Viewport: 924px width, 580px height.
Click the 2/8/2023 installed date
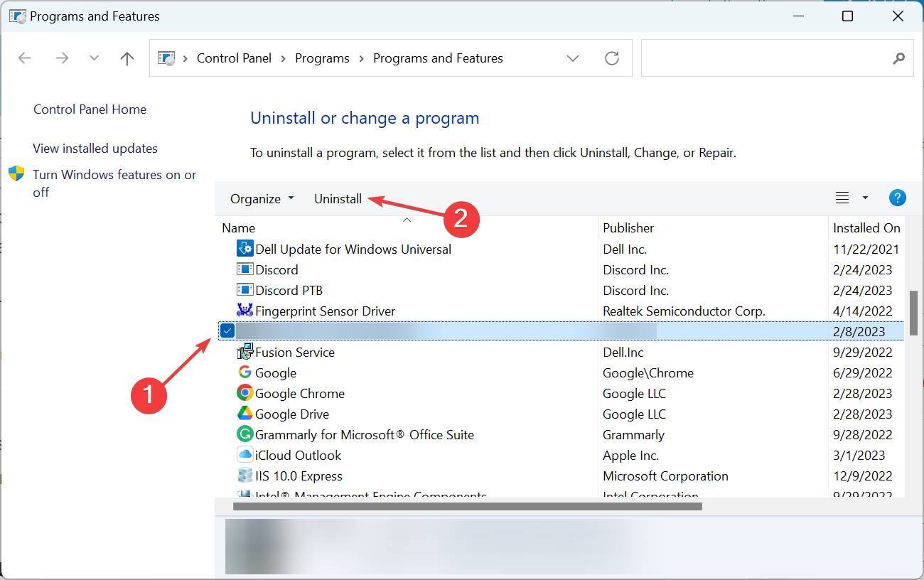pyautogui.click(x=859, y=331)
